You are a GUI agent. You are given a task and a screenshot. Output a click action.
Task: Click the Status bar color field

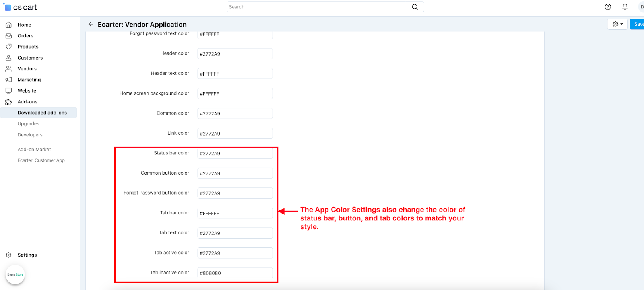pyautogui.click(x=235, y=153)
